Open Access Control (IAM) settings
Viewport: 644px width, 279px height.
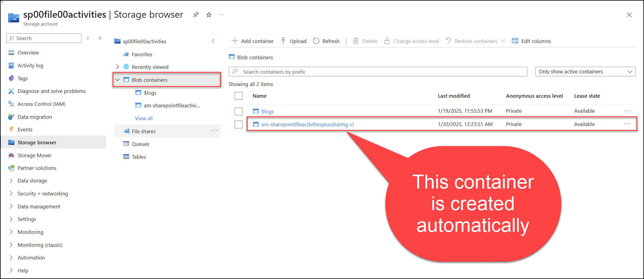pos(42,104)
